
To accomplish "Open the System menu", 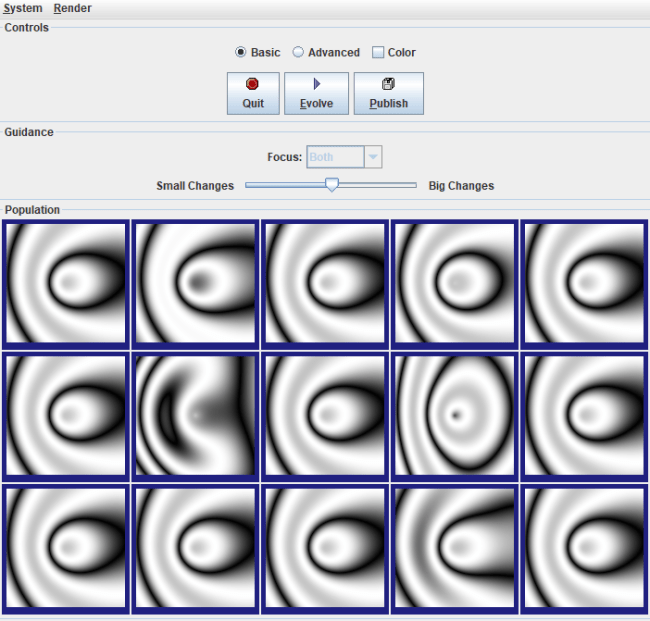I will click(23, 8).
